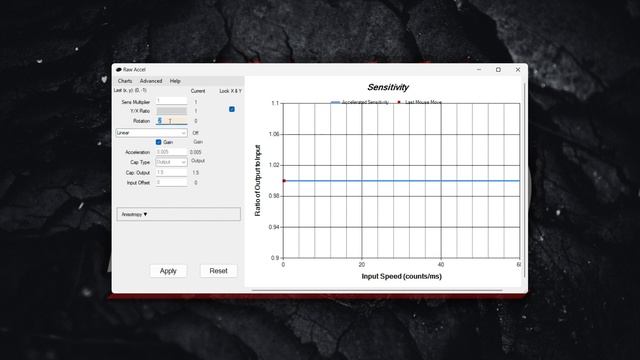Click the Current column header
Image resolution: width=640 pixels, height=360 pixels.
(198, 91)
